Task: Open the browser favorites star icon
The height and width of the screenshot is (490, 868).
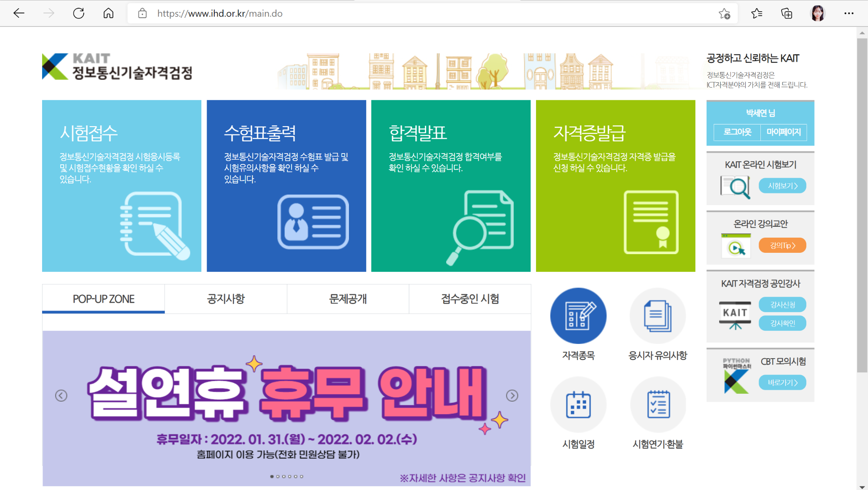Action: (x=757, y=13)
